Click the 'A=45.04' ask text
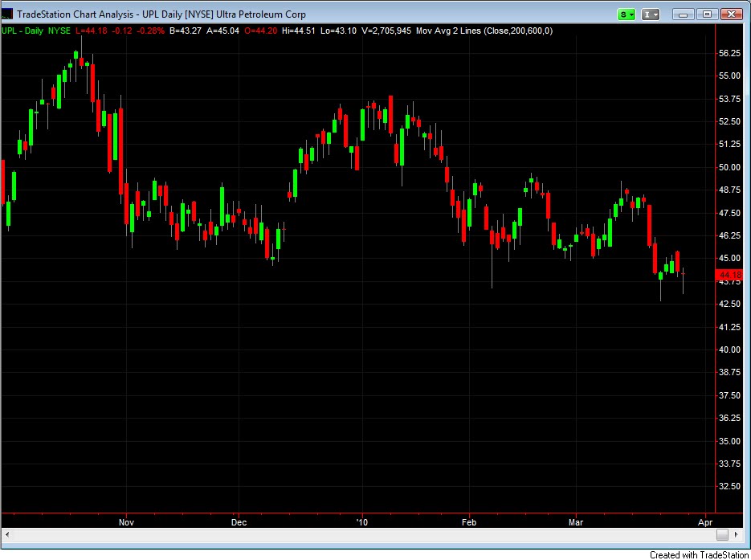This screenshot has height=560, width=751. pos(222,31)
